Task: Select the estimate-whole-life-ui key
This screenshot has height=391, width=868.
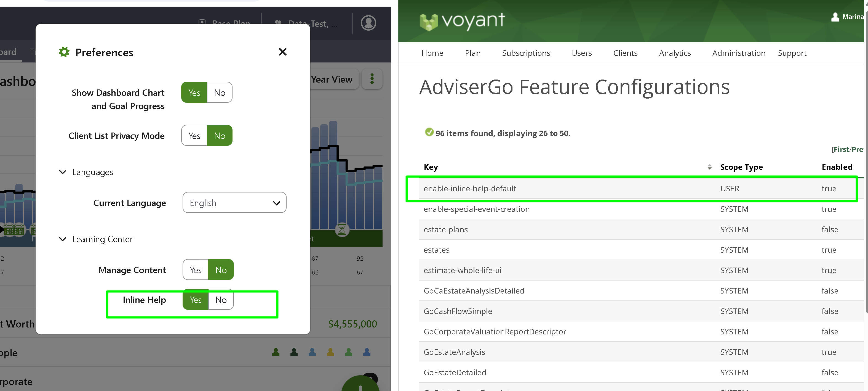Action: point(462,270)
